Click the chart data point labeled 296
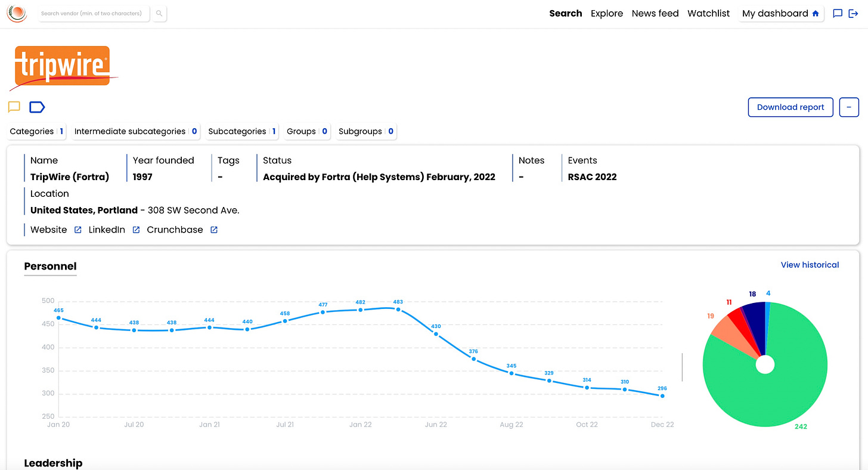 click(662, 396)
